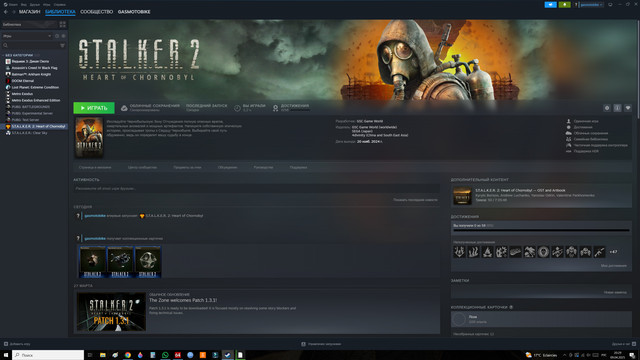Collapse the БЕЗ КАТЕГОРИИ group
This screenshot has height=360, width=640.
pyautogui.click(x=19, y=55)
